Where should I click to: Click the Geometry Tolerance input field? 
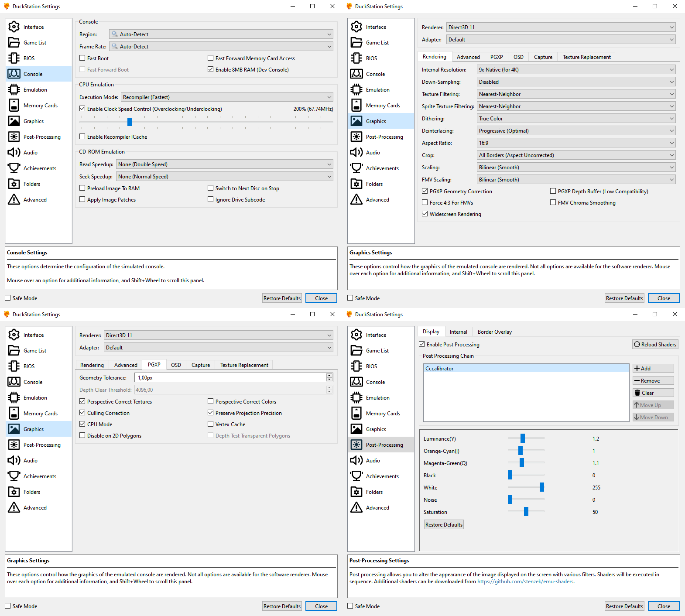(230, 377)
